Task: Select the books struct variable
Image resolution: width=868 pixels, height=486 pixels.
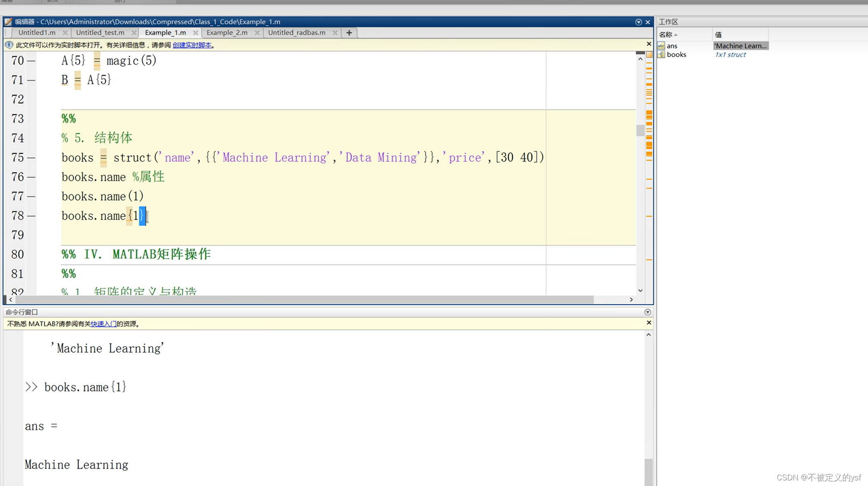Action: point(676,55)
